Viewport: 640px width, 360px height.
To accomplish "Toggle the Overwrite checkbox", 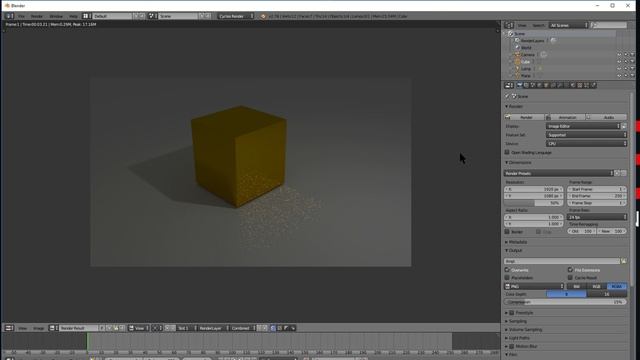I will 507,270.
